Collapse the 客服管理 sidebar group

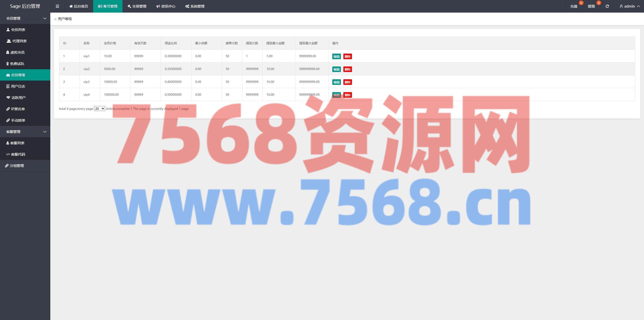25,132
